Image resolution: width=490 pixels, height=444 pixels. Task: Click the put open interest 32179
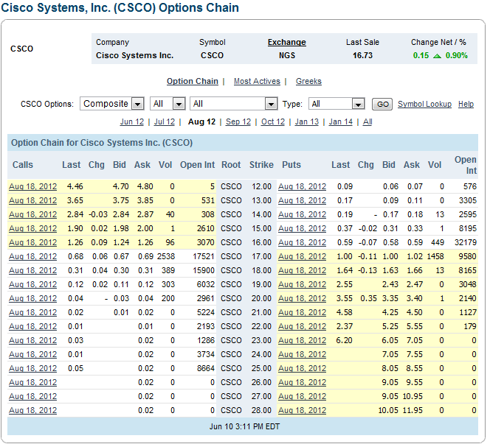point(466,242)
